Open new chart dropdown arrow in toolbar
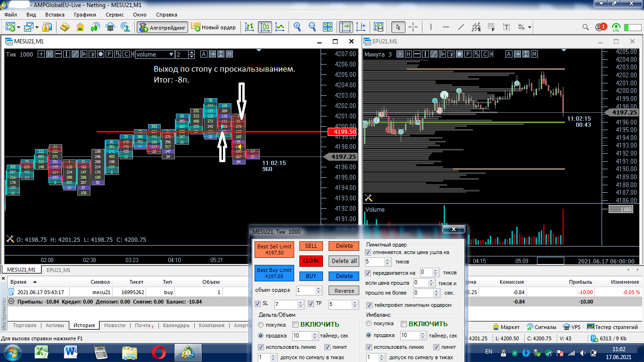The image size is (644, 362). click(x=18, y=27)
